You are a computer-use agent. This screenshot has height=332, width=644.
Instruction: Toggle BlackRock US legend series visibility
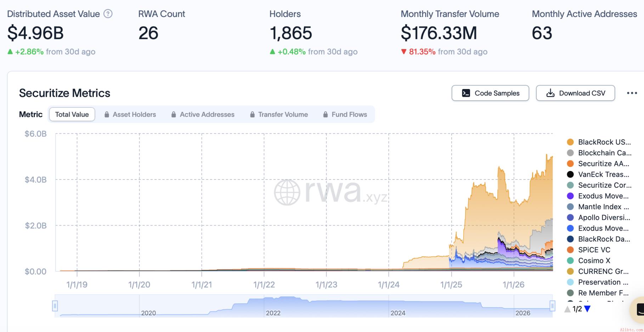coord(599,142)
